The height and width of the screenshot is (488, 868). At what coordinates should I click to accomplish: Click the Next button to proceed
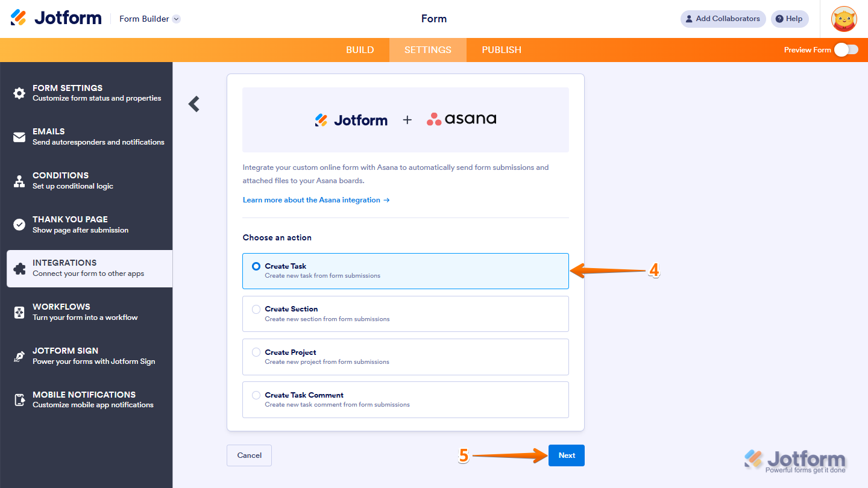click(566, 455)
